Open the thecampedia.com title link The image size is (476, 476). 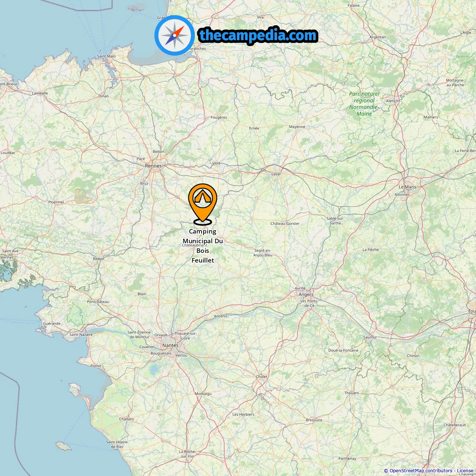click(x=258, y=35)
